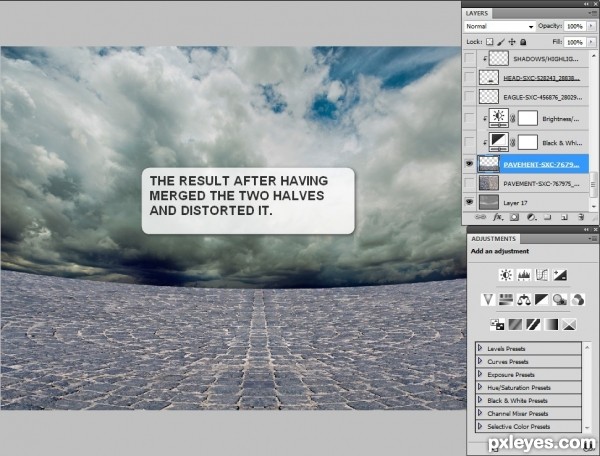
Task: Click the Opacity 100% field
Action: click(x=575, y=26)
